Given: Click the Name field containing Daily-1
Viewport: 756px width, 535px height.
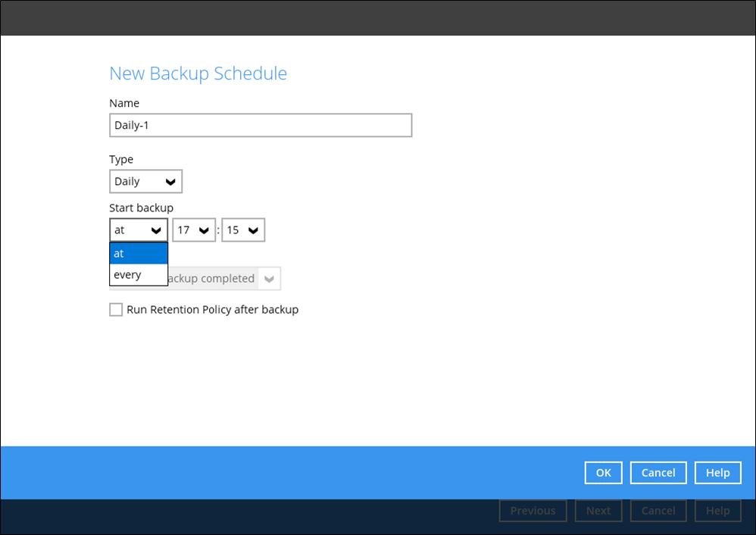Looking at the screenshot, I should pyautogui.click(x=260, y=125).
